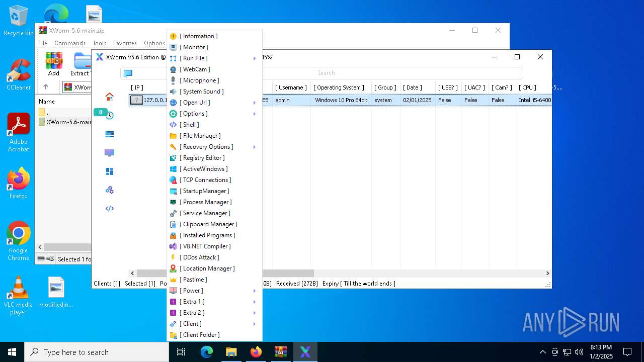Click the StartupManager icon
This screenshot has width=644, height=362.
pos(173,191)
